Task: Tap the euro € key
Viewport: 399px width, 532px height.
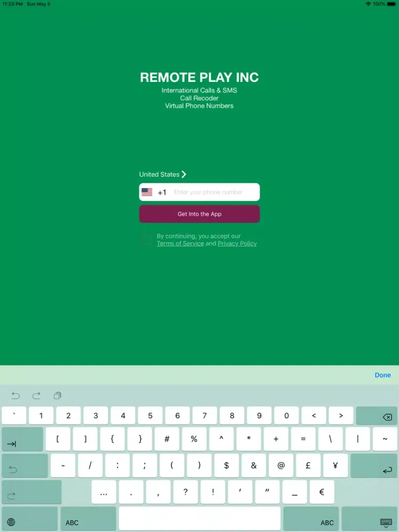Action: click(322, 492)
